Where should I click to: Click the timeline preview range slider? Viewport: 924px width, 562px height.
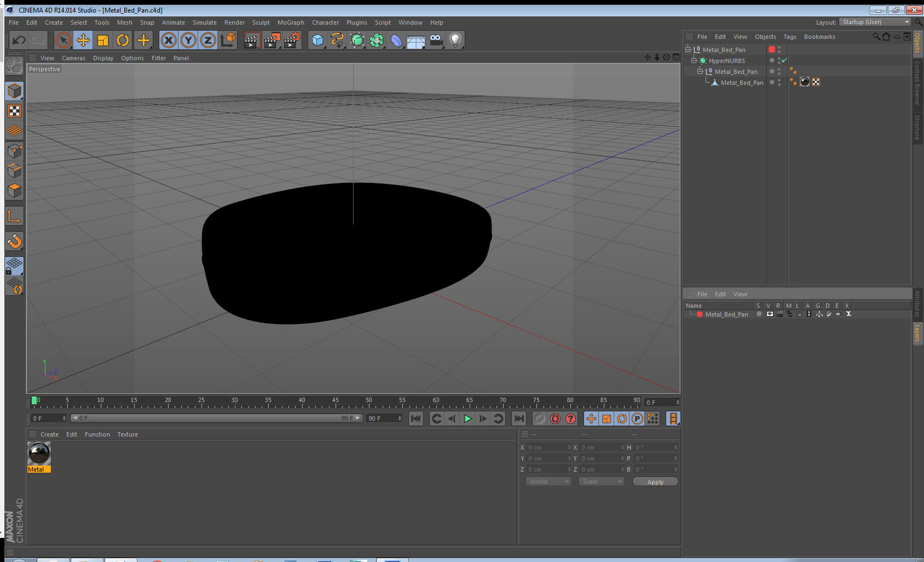click(x=217, y=418)
